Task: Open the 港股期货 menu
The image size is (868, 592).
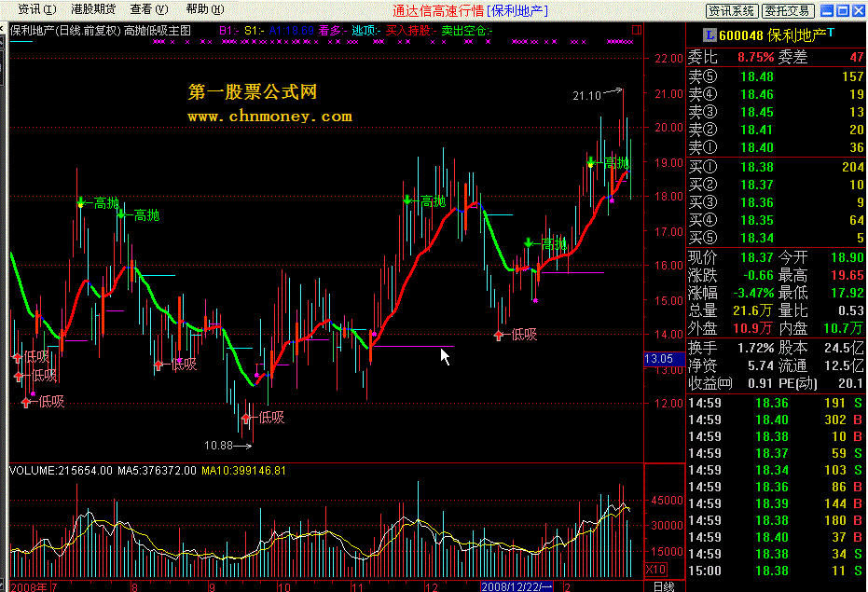Action: click(x=93, y=9)
